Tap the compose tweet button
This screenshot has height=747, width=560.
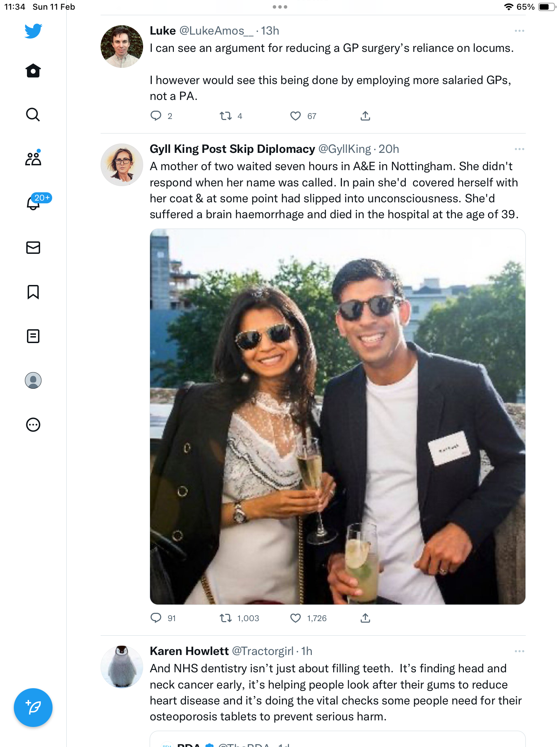33,708
